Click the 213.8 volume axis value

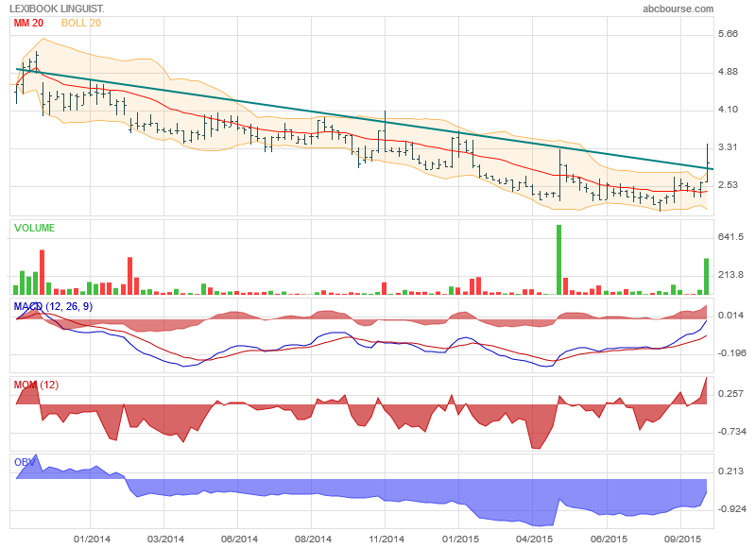click(x=730, y=275)
